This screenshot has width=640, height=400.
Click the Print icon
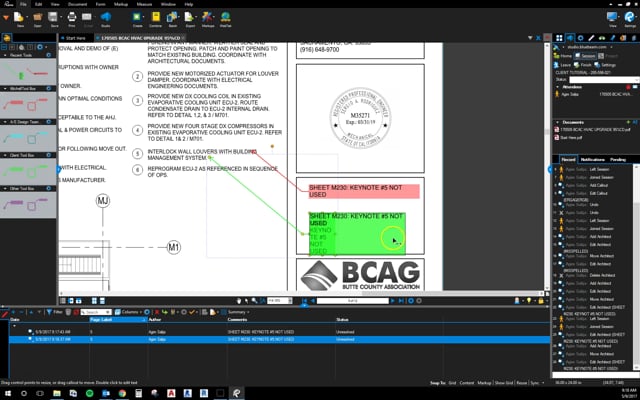(71, 17)
